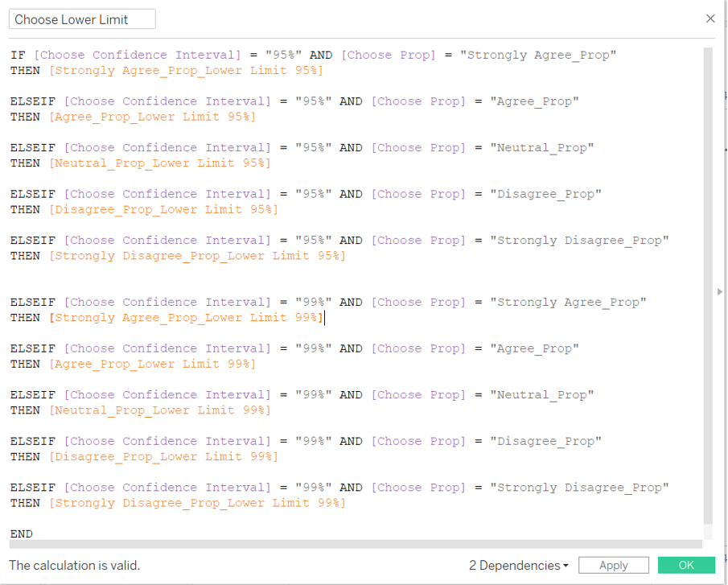Screen dimensions: 728x585
Task: Click the Disagree_Prop_Lower Limit 95% field reference
Action: point(163,210)
